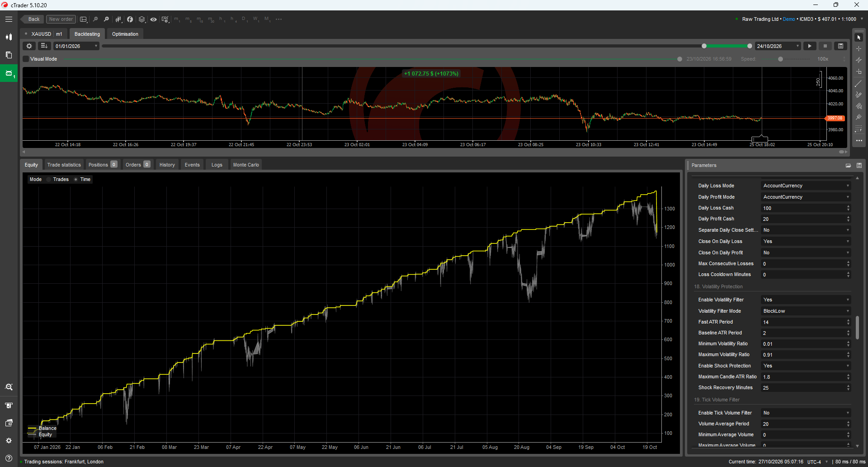Open the Monte Carlo tab
Viewport: 868px width, 467px height.
(x=246, y=165)
